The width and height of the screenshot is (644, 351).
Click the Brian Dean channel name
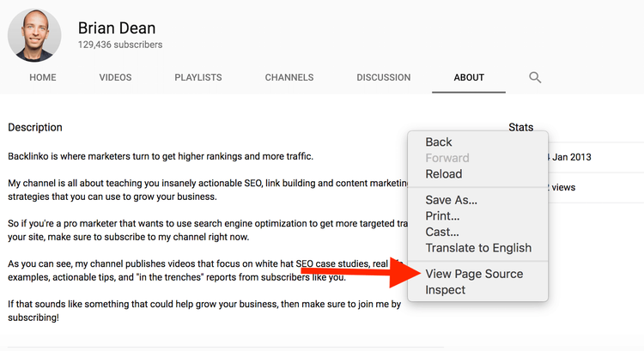(x=117, y=28)
